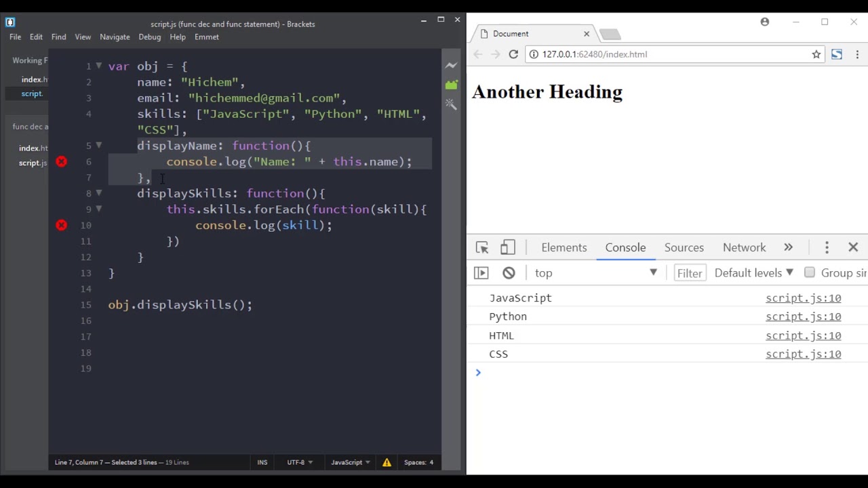868x488 pixels.
Task: Open the console context dropdown showing top
Action: pos(595,272)
